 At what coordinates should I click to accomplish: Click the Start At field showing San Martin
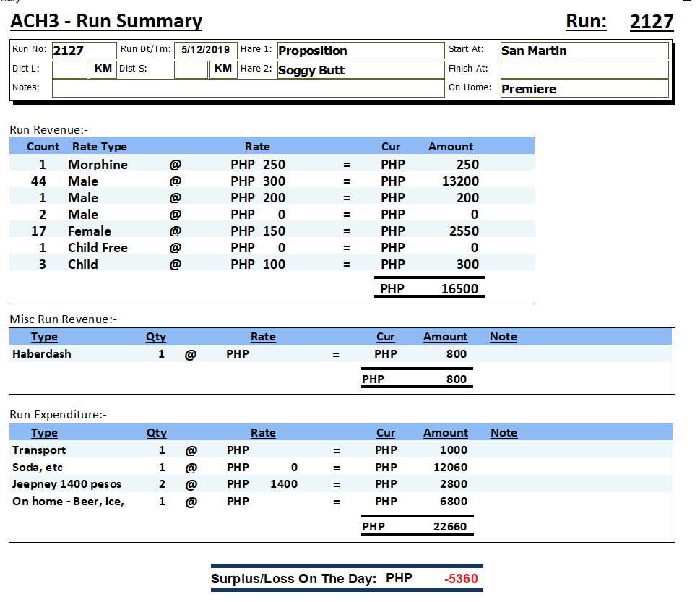584,51
